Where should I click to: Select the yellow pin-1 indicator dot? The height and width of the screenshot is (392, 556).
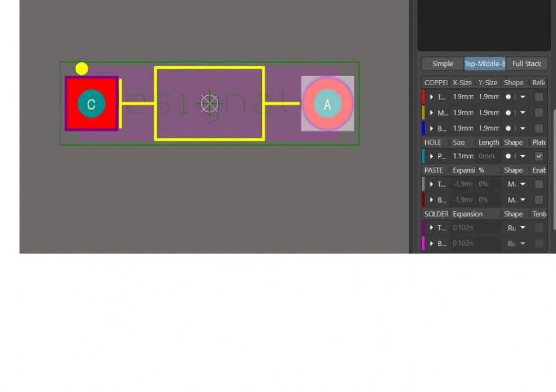[x=82, y=68]
